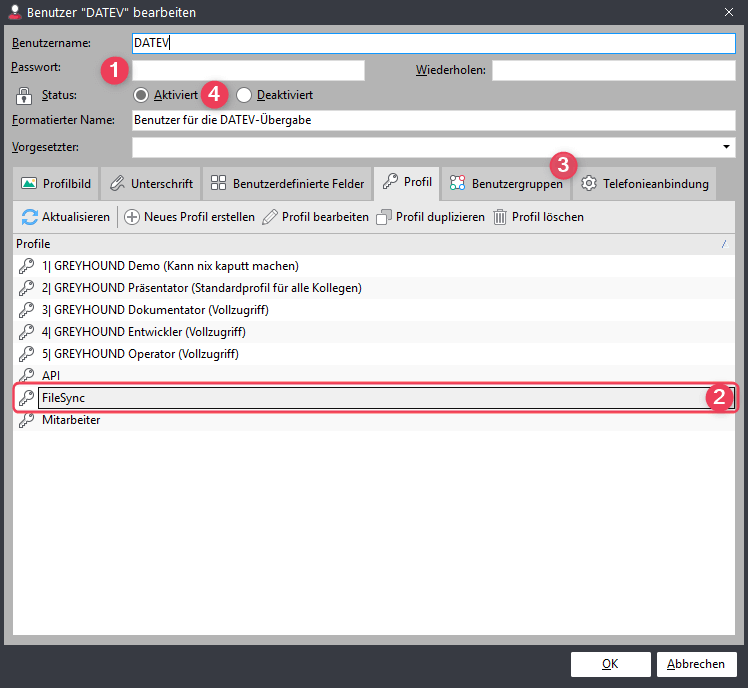The height and width of the screenshot is (688, 748).
Task: Click the Telefonieanbindung gear icon
Action: pyautogui.click(x=589, y=183)
